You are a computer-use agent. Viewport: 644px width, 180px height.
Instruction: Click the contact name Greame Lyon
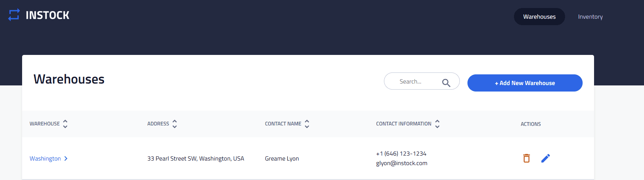[282, 159]
